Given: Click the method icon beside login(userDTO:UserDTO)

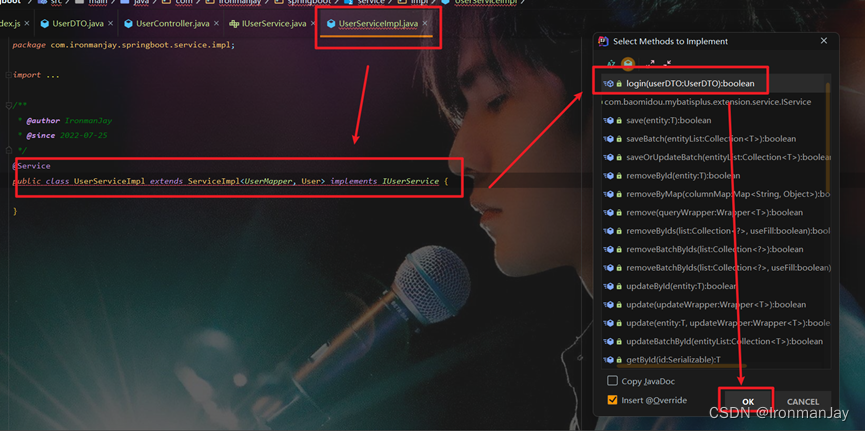Looking at the screenshot, I should click(609, 83).
